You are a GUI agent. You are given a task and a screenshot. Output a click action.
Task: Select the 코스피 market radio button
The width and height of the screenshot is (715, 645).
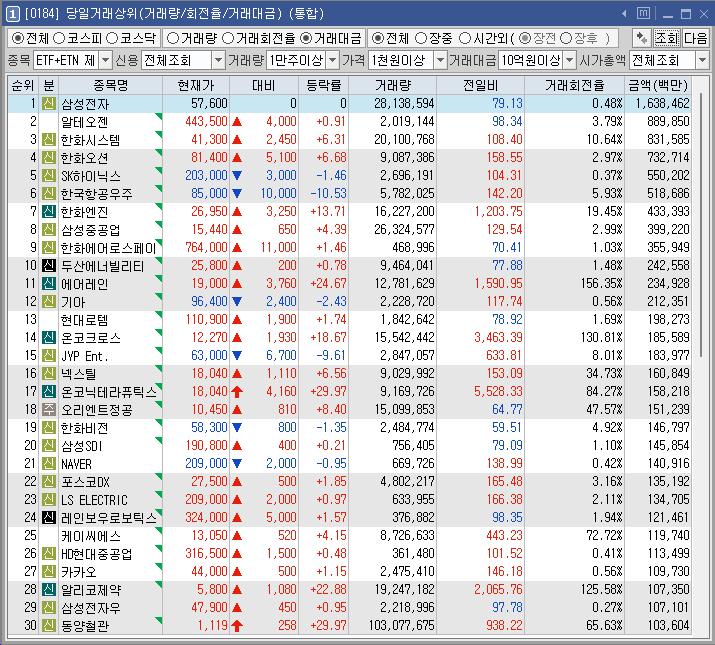(x=59, y=38)
